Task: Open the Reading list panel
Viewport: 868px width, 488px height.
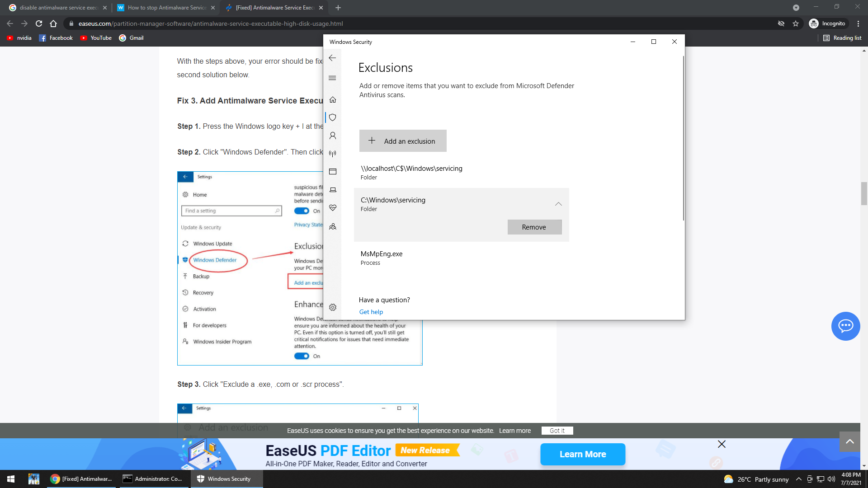Action: click(842, 38)
